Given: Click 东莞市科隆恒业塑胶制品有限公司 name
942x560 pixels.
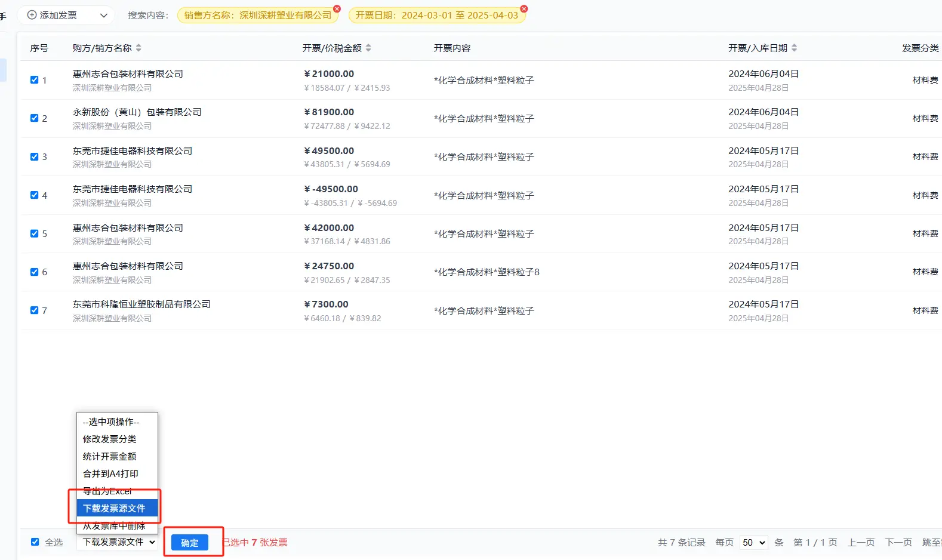Looking at the screenshot, I should pyautogui.click(x=141, y=304).
